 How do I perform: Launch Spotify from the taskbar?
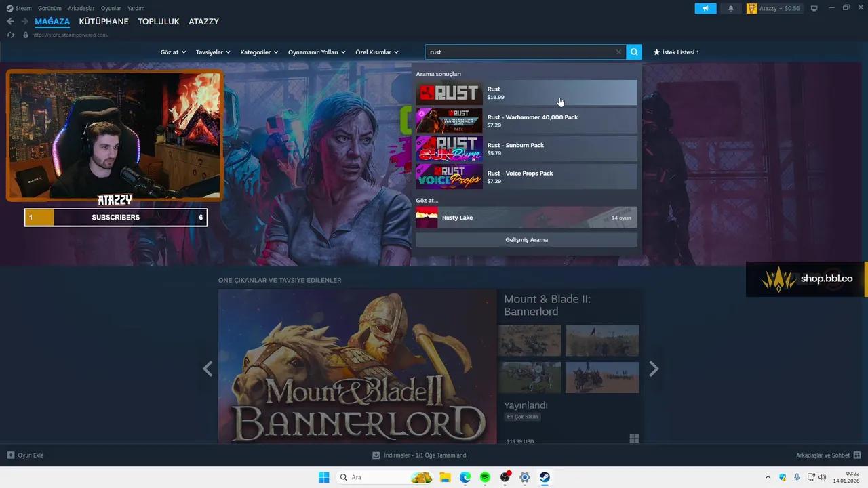coord(484,477)
